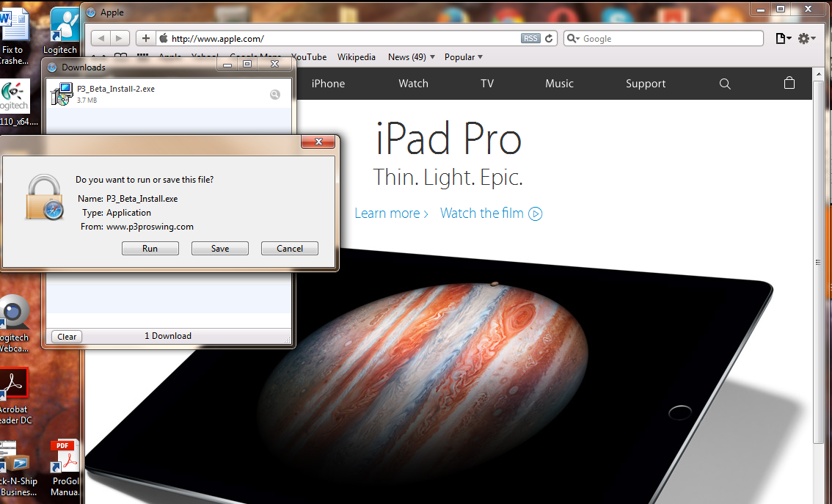
Task: Expand the News (49) bookmark folder
Action: point(411,56)
